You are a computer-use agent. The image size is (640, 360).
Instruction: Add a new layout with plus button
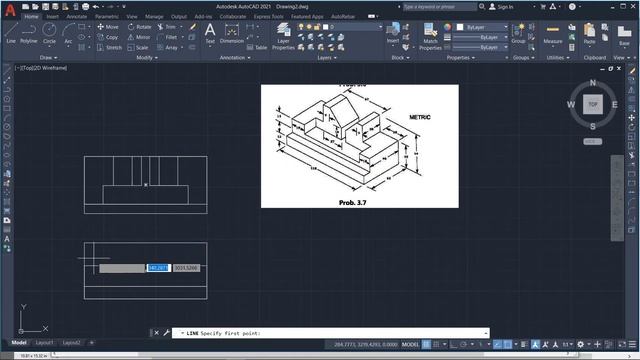click(x=91, y=343)
